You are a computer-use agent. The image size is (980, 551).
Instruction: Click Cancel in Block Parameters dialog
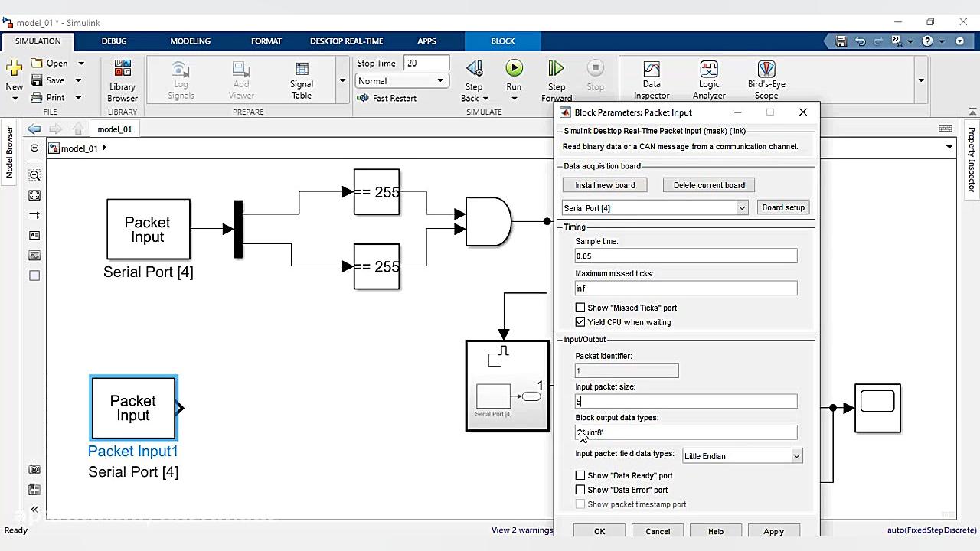click(658, 531)
